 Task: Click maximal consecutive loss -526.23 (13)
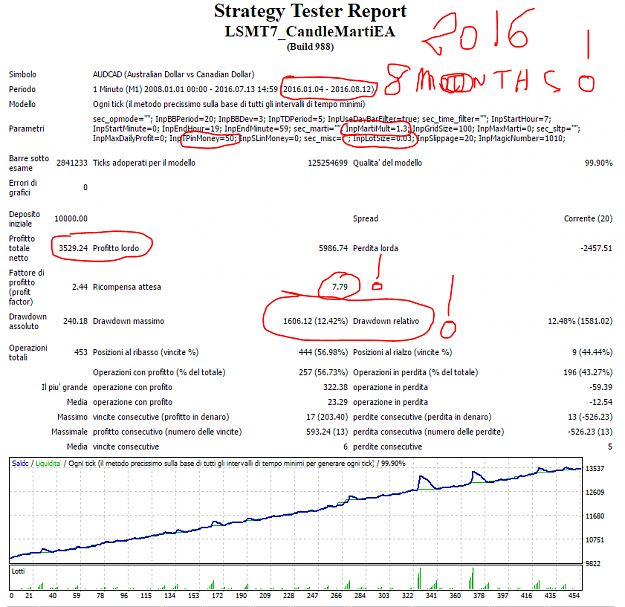coord(590,432)
